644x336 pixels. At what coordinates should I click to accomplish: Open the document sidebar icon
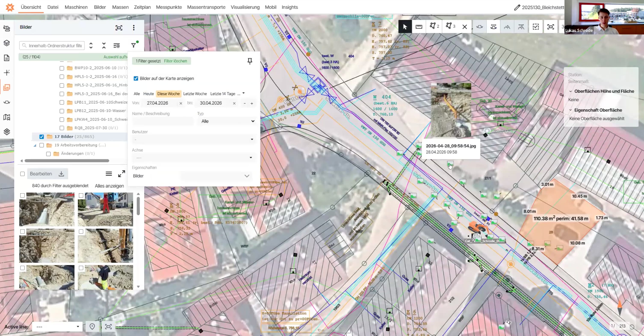pyautogui.click(x=7, y=58)
